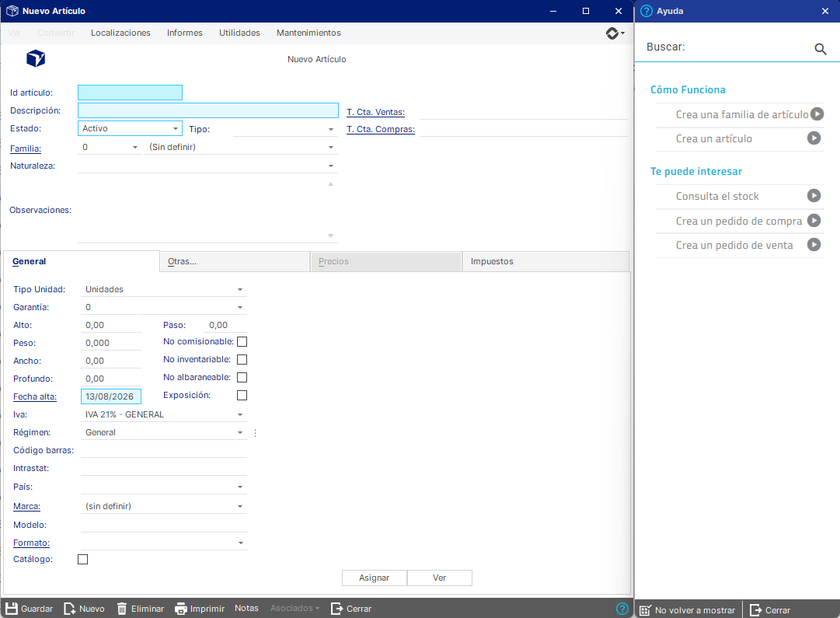Screen dimensions: 840x618
Task: Click the search magnifier icon in Ayuda
Action: point(820,49)
